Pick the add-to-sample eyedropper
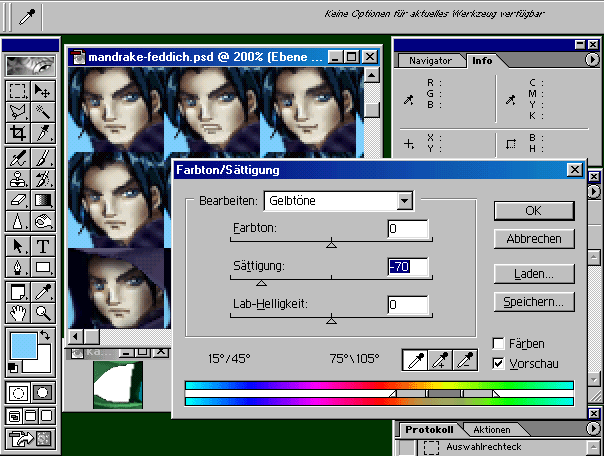Image resolution: width=604 pixels, height=456 pixels. pyautogui.click(x=440, y=360)
